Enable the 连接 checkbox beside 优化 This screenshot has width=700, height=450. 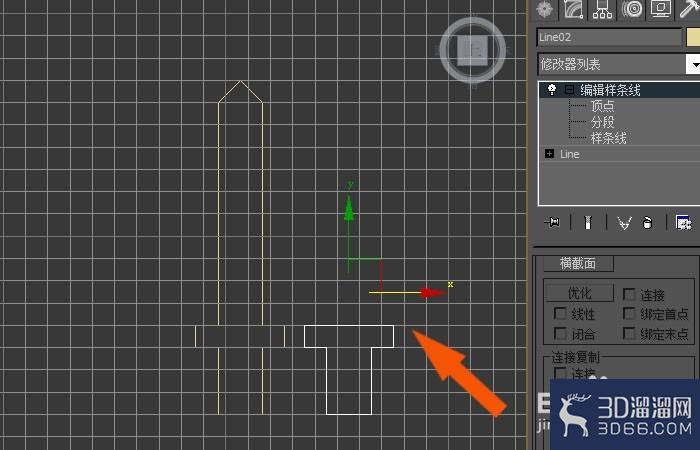coord(629,294)
